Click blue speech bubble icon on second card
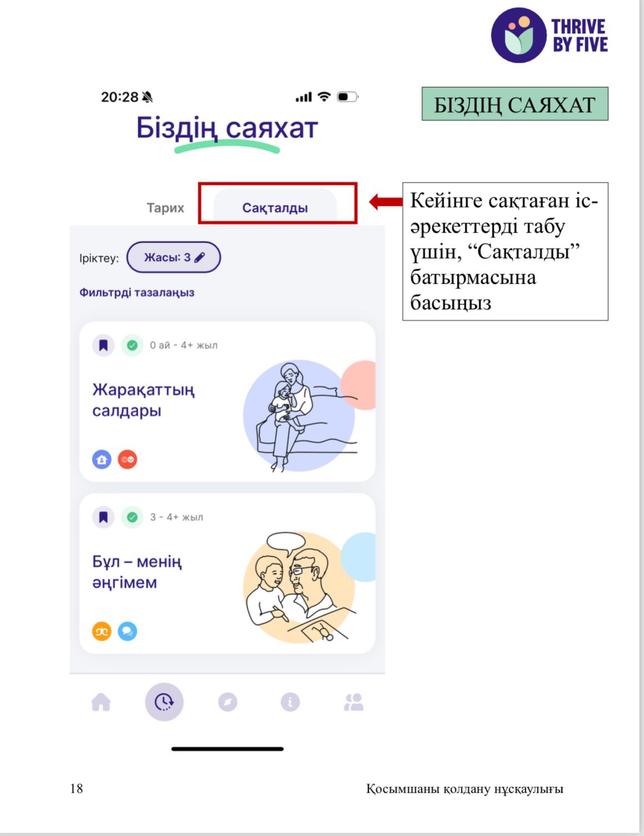Image resolution: width=644 pixels, height=836 pixels. 128,631
